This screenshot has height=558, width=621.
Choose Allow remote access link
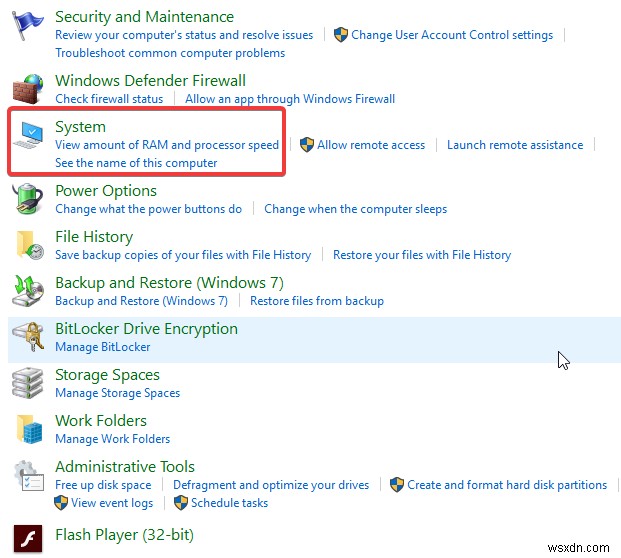click(x=371, y=145)
